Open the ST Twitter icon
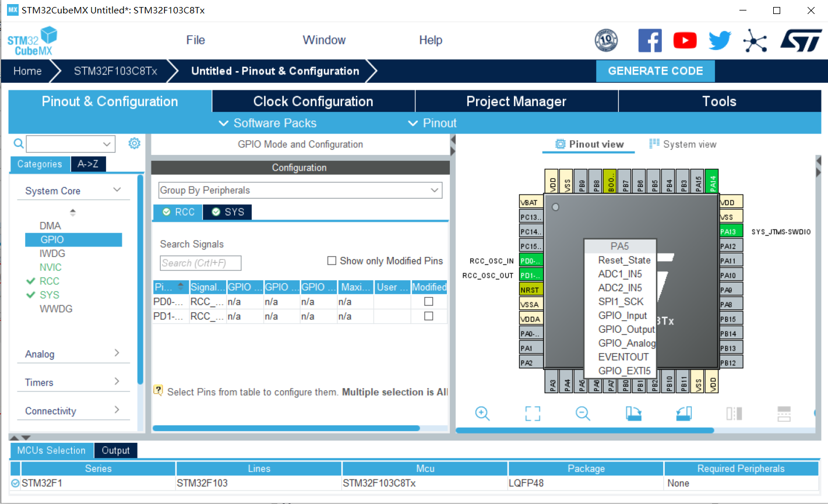The image size is (828, 504). pyautogui.click(x=720, y=40)
